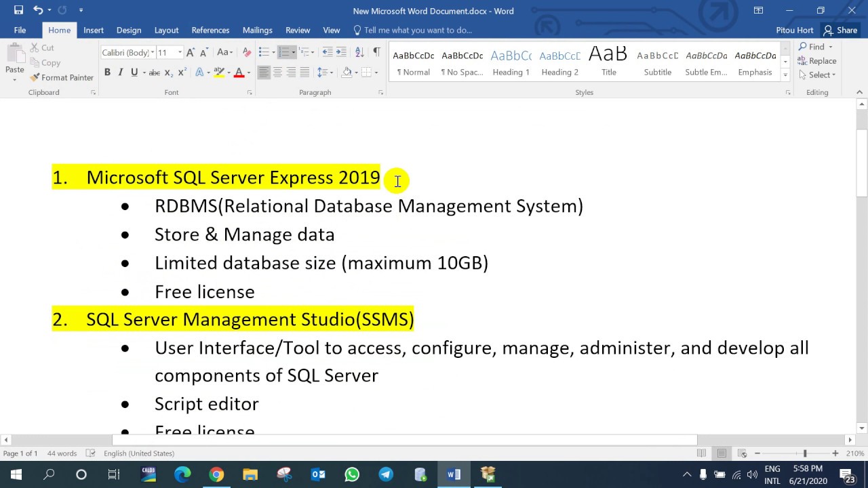Switch to Web Layout view
Viewport: 868px width, 488px height.
tap(742, 453)
